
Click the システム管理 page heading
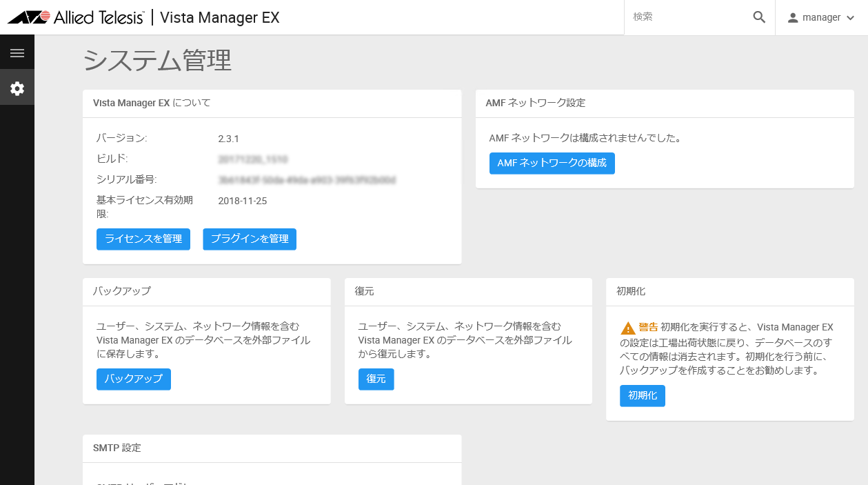tap(157, 61)
